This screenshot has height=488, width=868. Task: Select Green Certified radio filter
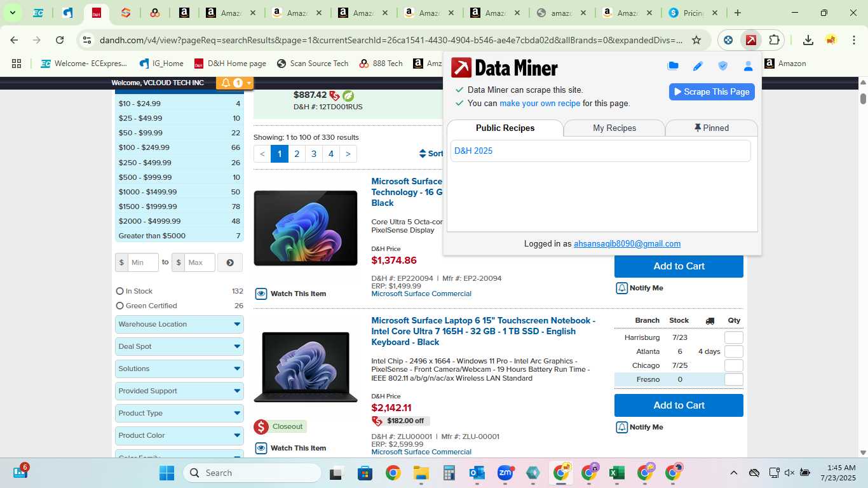[119, 306]
